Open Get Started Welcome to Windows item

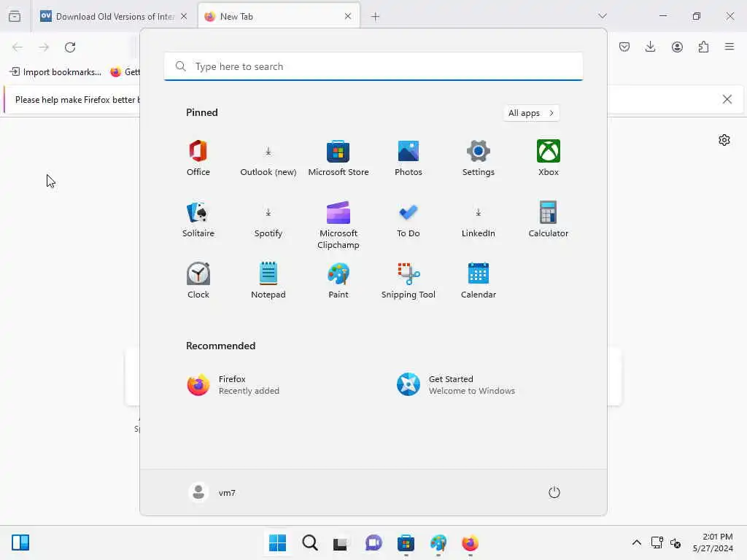pyautogui.click(x=456, y=385)
